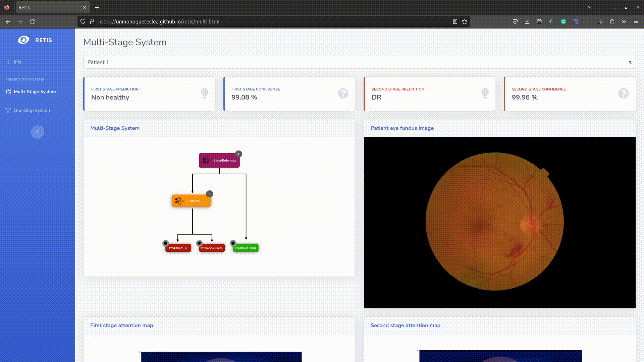
Task: Open Firefox downloads panel icon
Action: pos(527,21)
